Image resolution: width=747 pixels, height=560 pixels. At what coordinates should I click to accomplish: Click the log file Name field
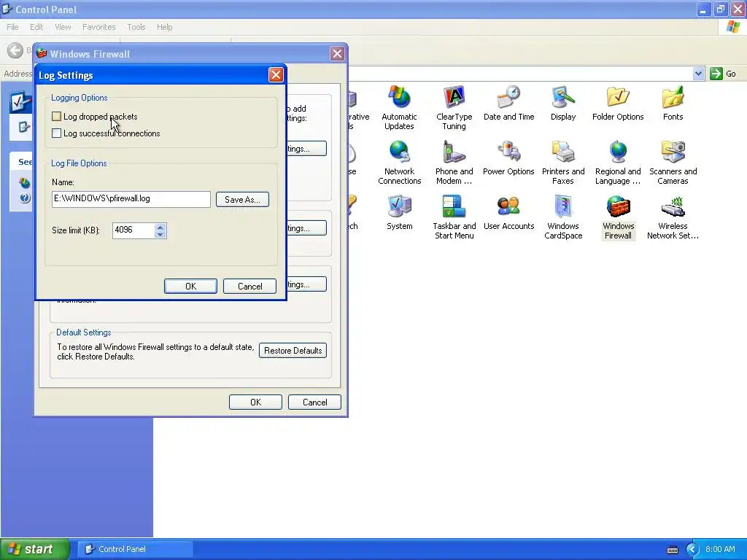tap(131, 199)
